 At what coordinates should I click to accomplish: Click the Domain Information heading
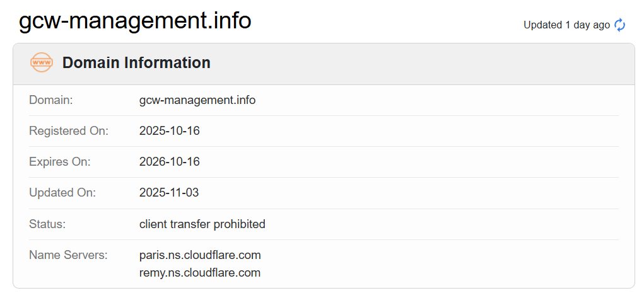(136, 63)
